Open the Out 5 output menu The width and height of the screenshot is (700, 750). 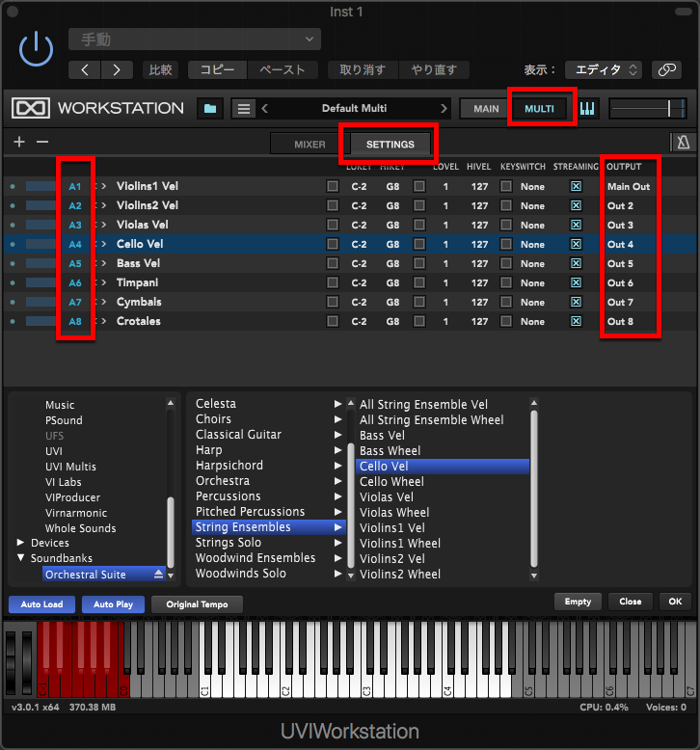(x=620, y=263)
